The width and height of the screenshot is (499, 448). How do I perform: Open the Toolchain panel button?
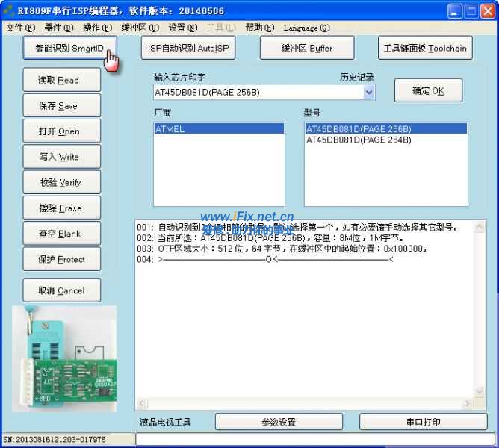click(x=425, y=48)
